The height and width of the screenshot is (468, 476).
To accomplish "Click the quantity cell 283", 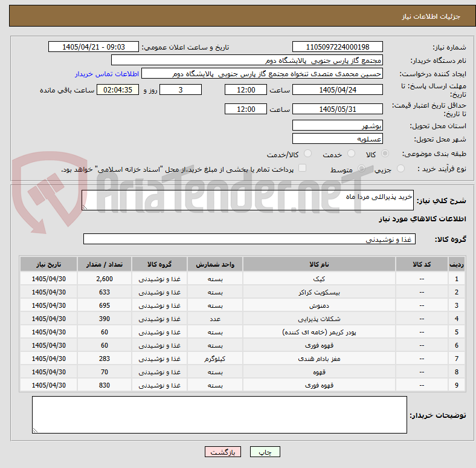I will 105,359.
